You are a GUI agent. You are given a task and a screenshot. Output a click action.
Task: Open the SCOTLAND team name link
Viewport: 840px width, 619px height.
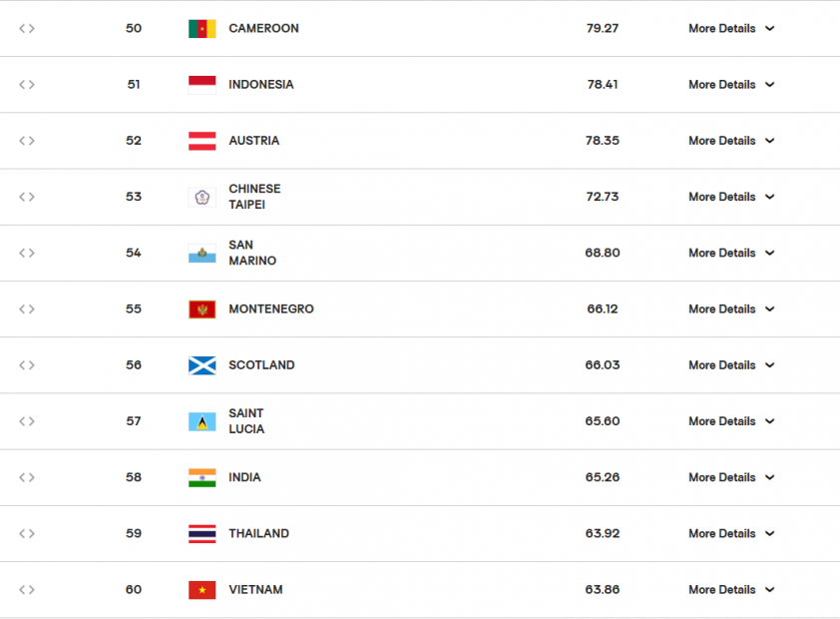[261, 365]
